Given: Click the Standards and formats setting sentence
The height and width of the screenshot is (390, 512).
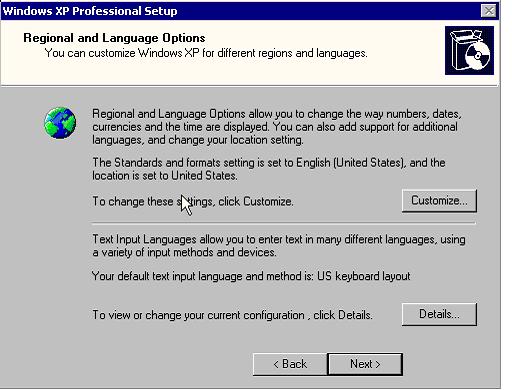Looking at the screenshot, I should (269, 169).
